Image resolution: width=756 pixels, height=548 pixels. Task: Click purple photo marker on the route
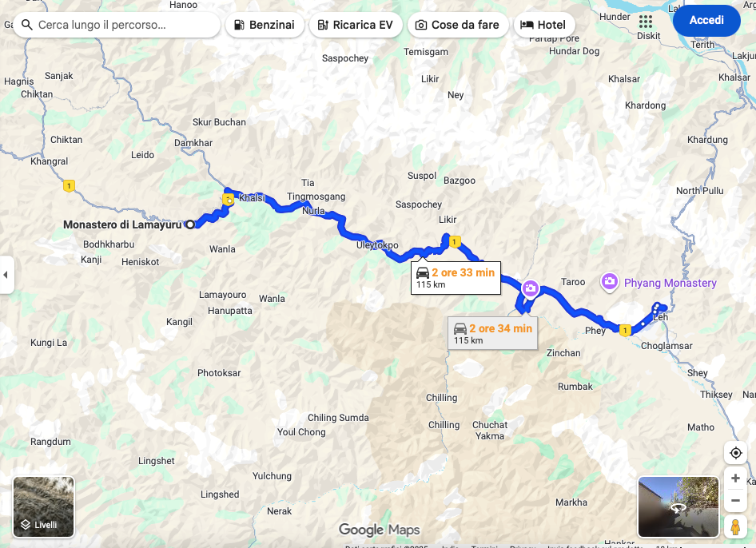point(531,289)
